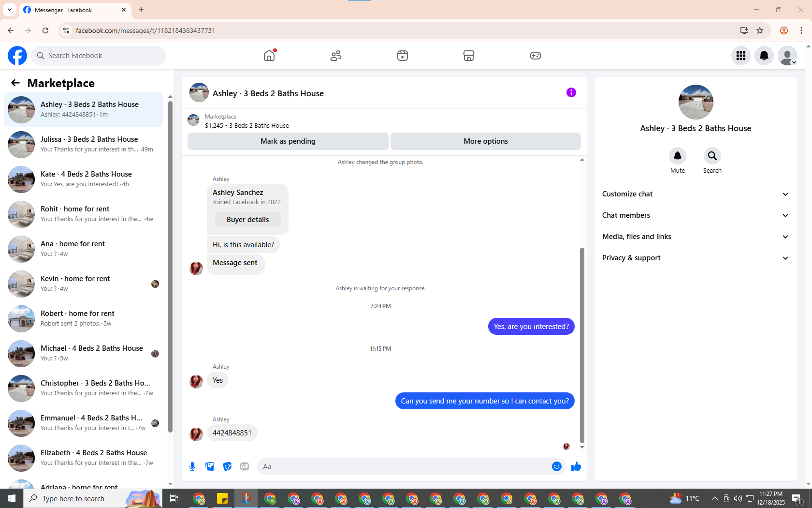Image resolution: width=812 pixels, height=508 pixels.
Task: Select the Messenger | Facebook tab
Action: click(x=75, y=10)
